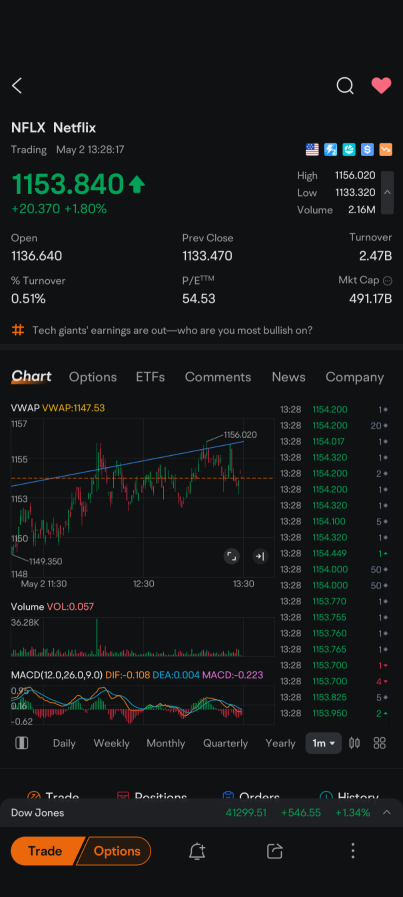Click the VWAP:1147.53 indicator label
403x897 pixels.
[x=73, y=408]
